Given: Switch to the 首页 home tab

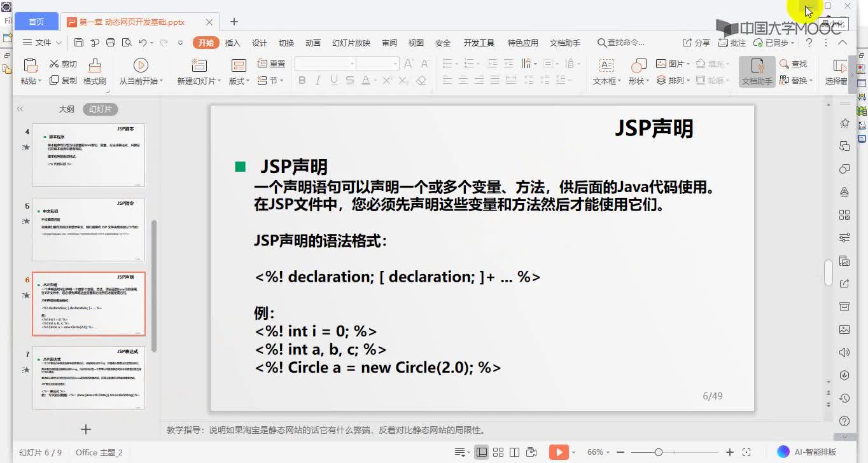Looking at the screenshot, I should coord(36,22).
